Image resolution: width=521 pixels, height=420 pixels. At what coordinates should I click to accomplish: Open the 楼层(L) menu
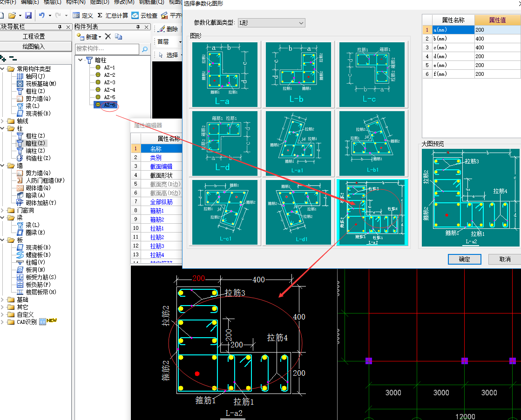(52, 2)
